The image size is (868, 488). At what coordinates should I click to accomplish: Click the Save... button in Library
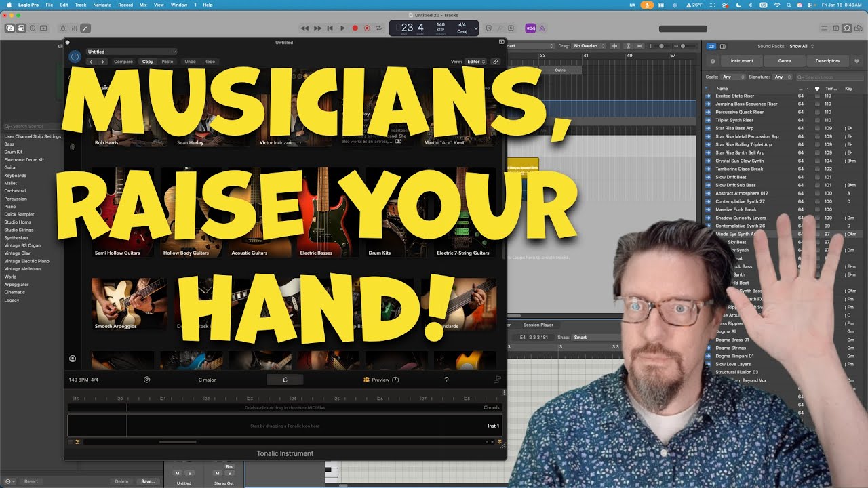coord(147,481)
